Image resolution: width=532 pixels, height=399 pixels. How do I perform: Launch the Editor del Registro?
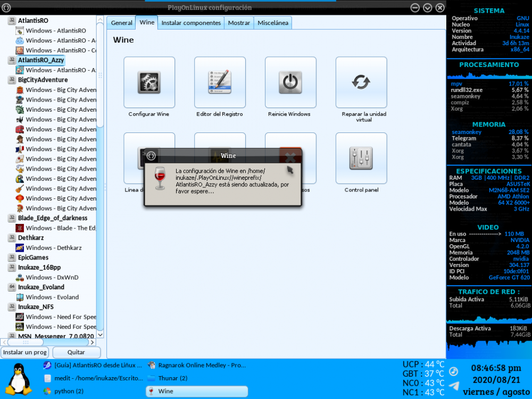click(x=220, y=82)
